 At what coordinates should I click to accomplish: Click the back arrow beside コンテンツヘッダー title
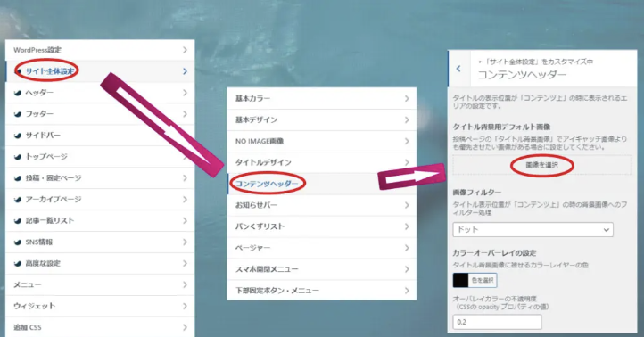(x=458, y=69)
